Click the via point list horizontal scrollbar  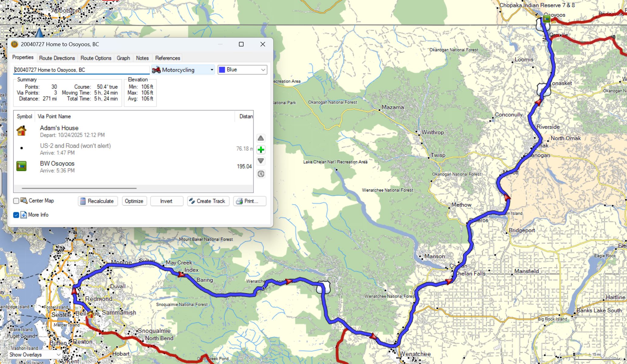(79, 188)
